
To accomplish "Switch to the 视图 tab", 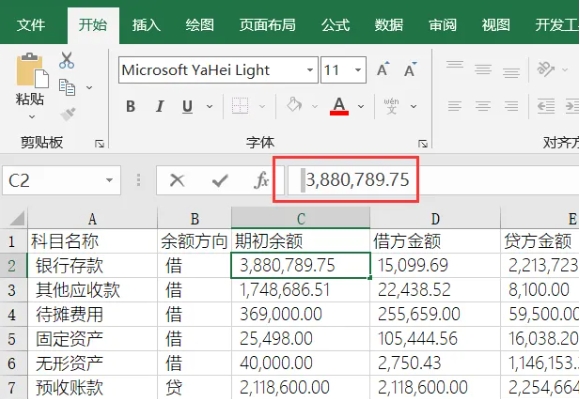I will pyautogui.click(x=496, y=25).
